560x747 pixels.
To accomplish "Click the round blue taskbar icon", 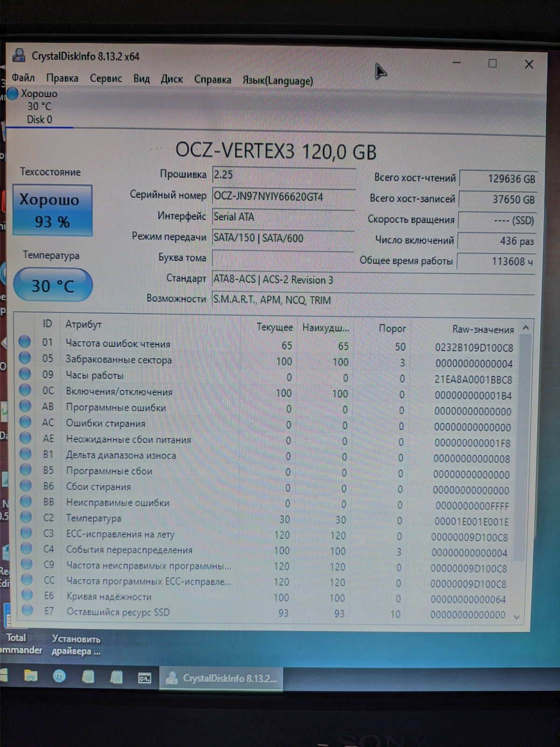I will pyautogui.click(x=59, y=676).
